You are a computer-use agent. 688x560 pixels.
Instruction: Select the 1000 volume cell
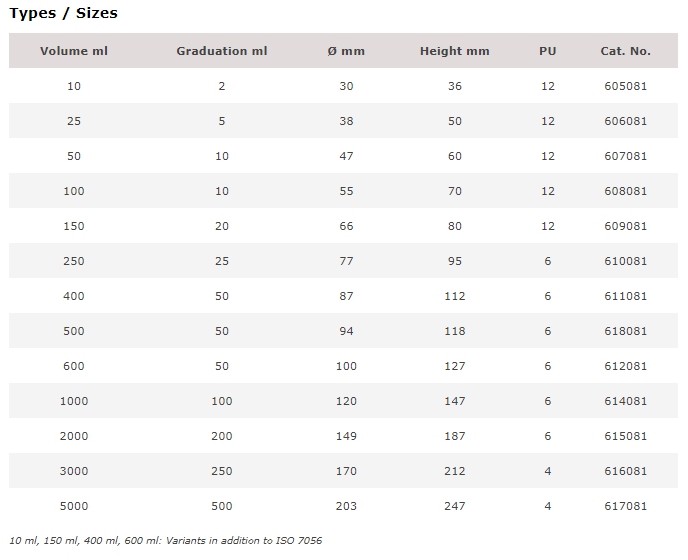pyautogui.click(x=74, y=401)
